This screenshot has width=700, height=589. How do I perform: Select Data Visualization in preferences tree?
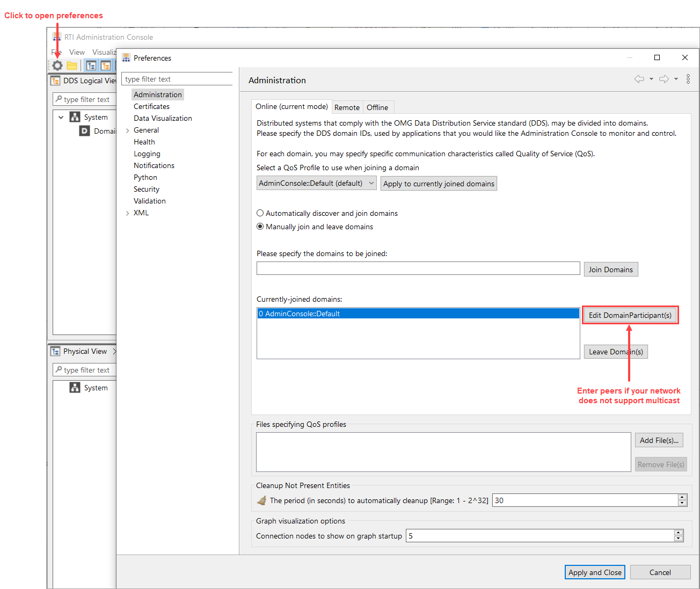coord(163,118)
